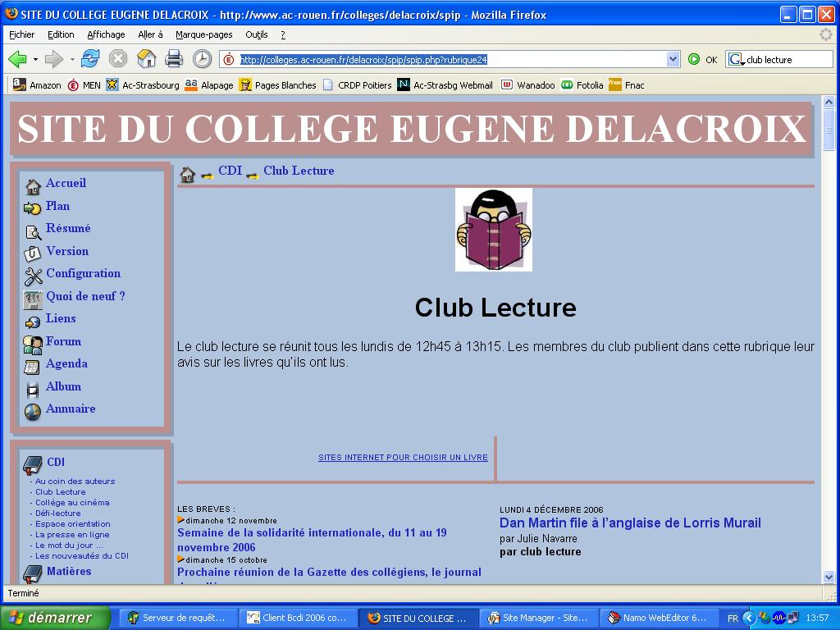
Task: Open the Marque-pages menu
Action: tap(204, 34)
